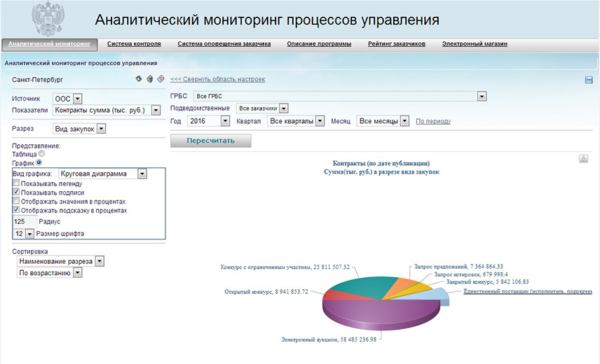The width and height of the screenshot is (600, 364).
Task: Check Отображать значения в процентах
Action: pos(17,202)
